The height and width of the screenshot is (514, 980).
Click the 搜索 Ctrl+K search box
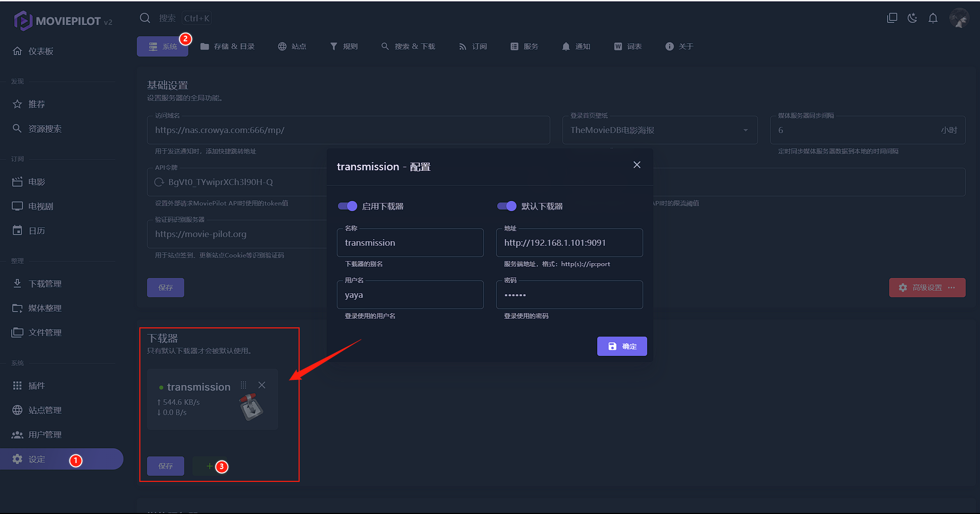[x=176, y=18]
